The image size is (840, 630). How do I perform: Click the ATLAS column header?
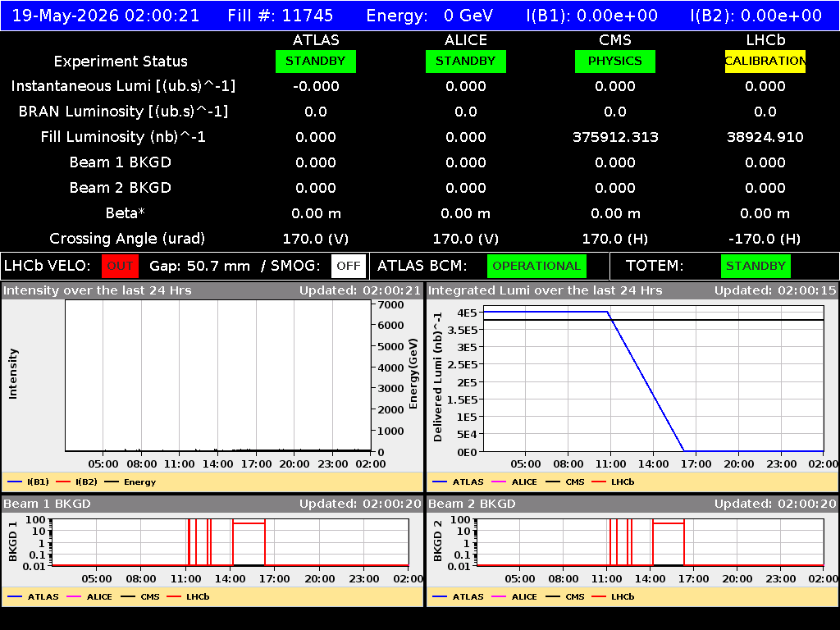click(316, 40)
